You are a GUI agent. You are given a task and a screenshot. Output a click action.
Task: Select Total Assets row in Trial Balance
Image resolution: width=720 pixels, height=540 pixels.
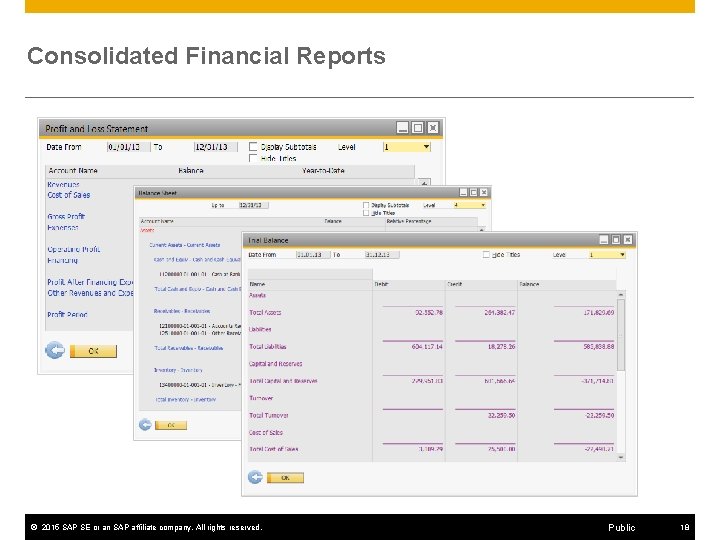tap(432, 312)
